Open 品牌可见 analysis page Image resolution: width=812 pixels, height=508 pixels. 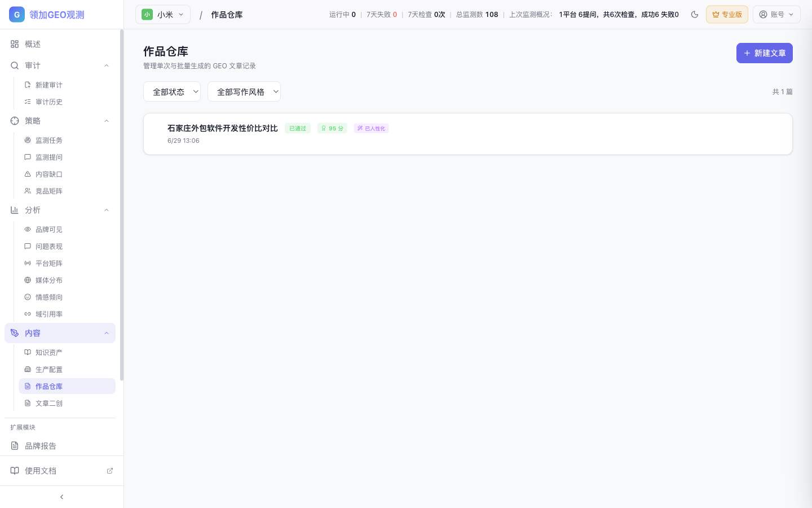[67, 229]
